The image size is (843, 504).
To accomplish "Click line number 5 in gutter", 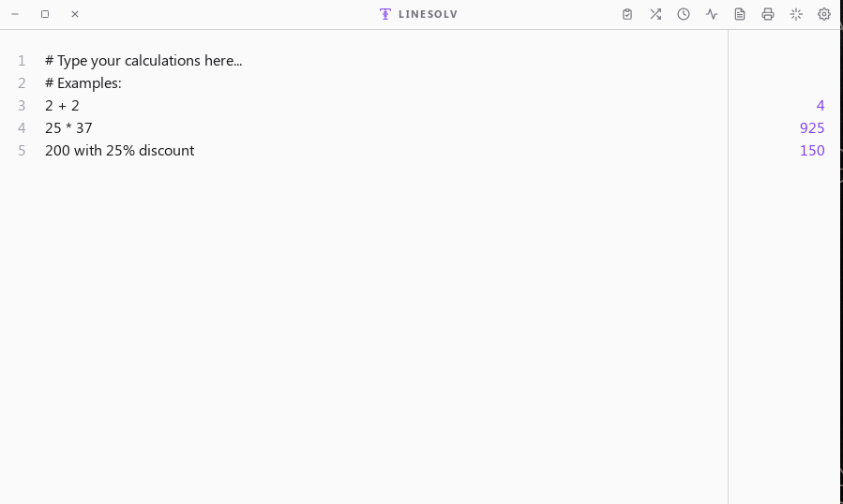I will pos(22,151).
